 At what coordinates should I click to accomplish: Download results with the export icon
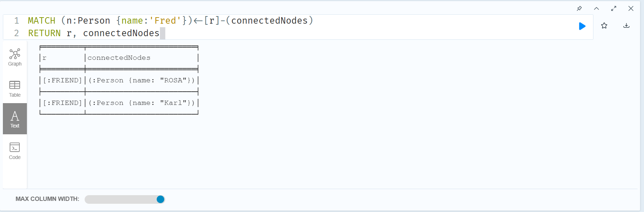coord(626,25)
